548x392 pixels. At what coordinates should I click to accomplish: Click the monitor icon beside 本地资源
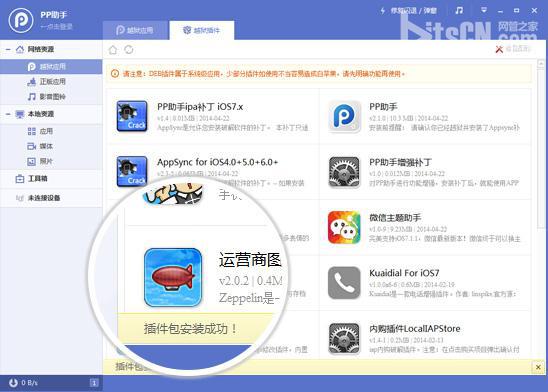[x=20, y=114]
